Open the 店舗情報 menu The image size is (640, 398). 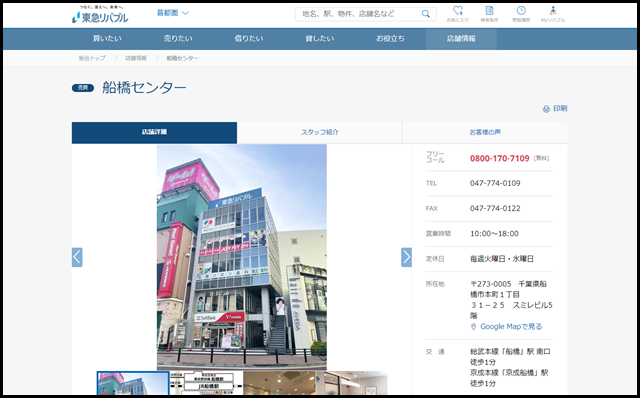[461, 39]
